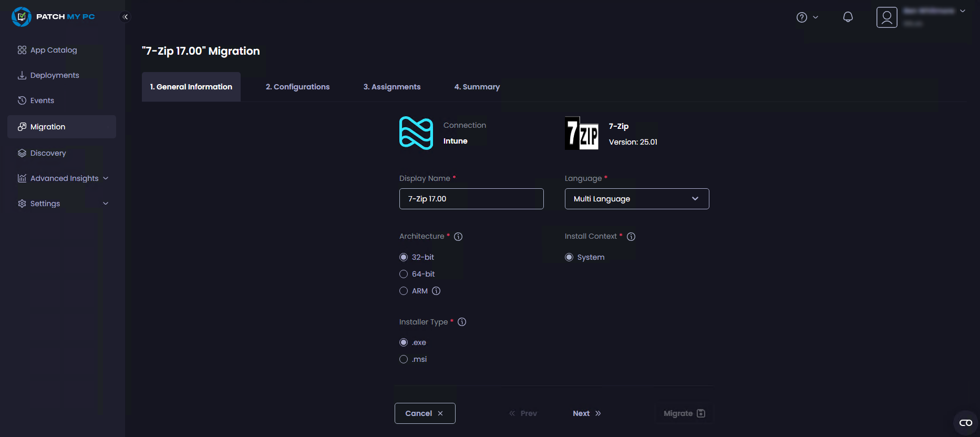Select the ARM architecture radio button
This screenshot has width=980, height=437.
404,291
